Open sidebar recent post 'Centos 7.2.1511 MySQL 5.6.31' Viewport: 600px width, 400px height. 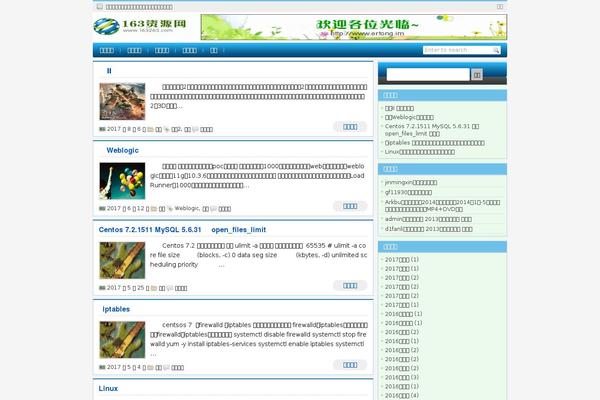(x=432, y=130)
